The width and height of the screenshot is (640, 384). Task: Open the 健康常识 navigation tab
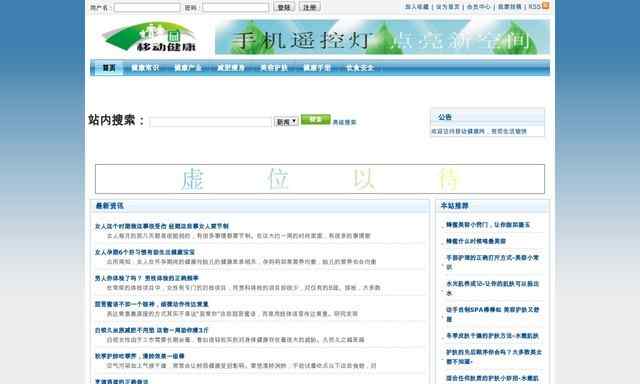[x=145, y=68]
